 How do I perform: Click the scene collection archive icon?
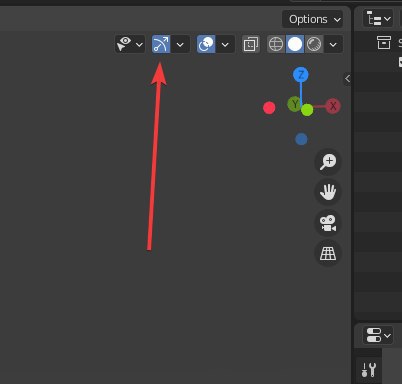(x=384, y=42)
